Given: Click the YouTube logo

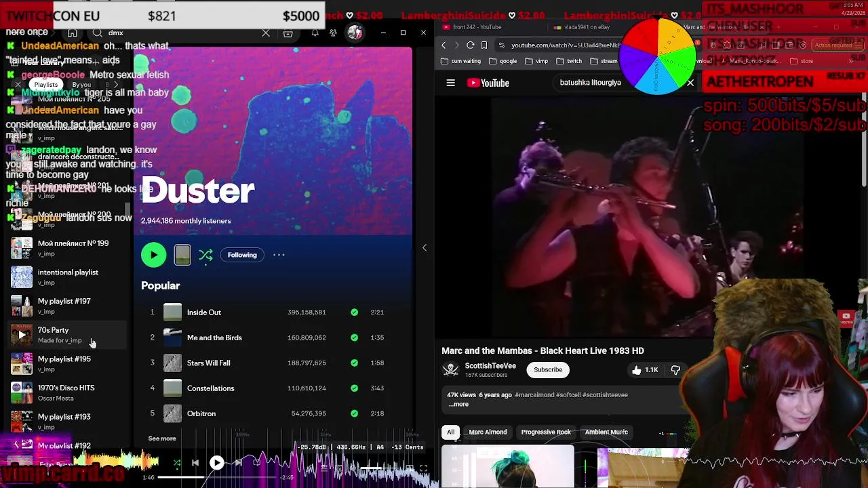Looking at the screenshot, I should coord(488,83).
